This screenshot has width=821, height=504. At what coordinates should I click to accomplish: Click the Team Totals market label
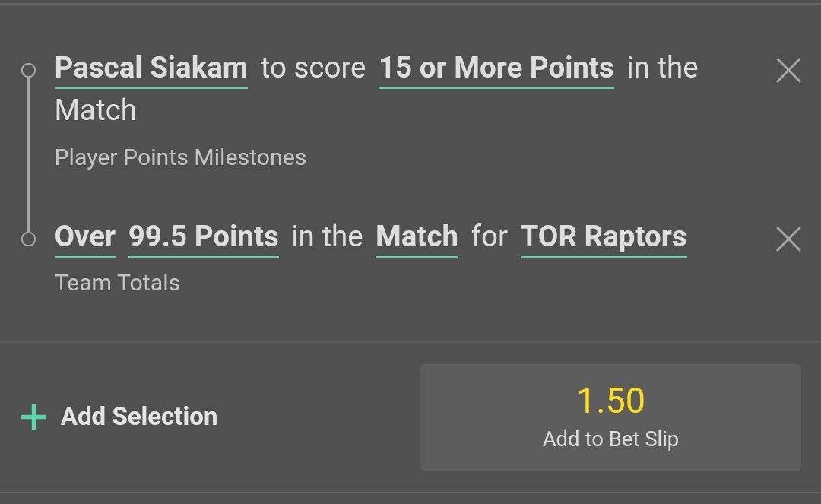point(117,283)
